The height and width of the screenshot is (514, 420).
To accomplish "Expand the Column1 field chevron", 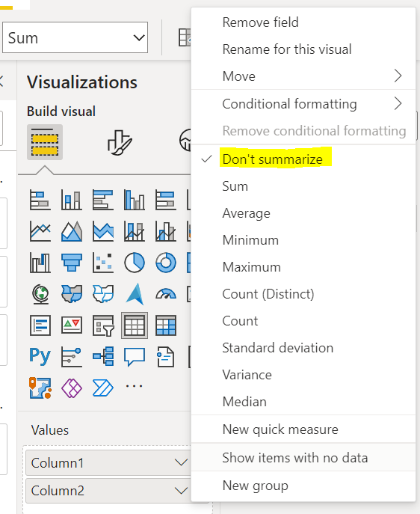I will (181, 462).
